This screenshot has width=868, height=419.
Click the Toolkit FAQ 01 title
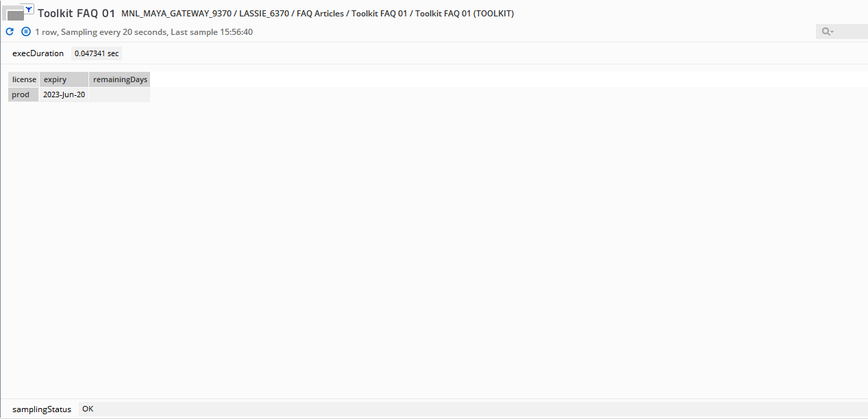tap(76, 13)
